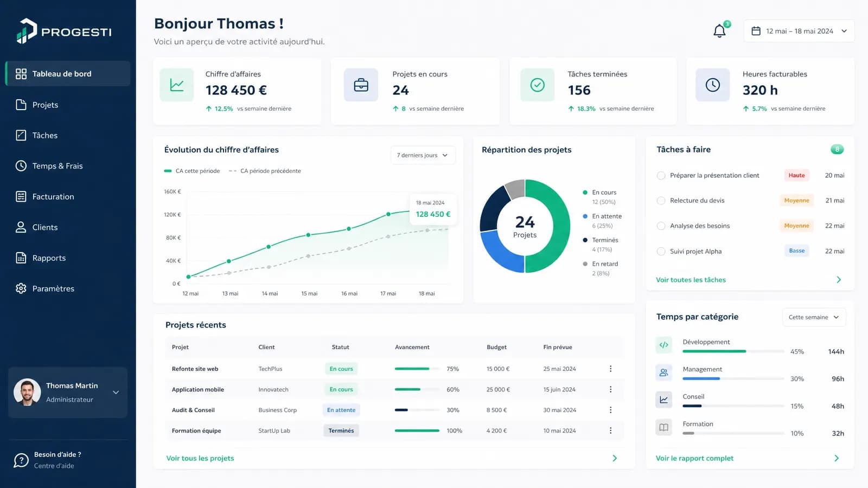Viewport: 868px width, 488px height.
Task: Click the arrow next to Voir le rapport complet
Action: (837, 458)
